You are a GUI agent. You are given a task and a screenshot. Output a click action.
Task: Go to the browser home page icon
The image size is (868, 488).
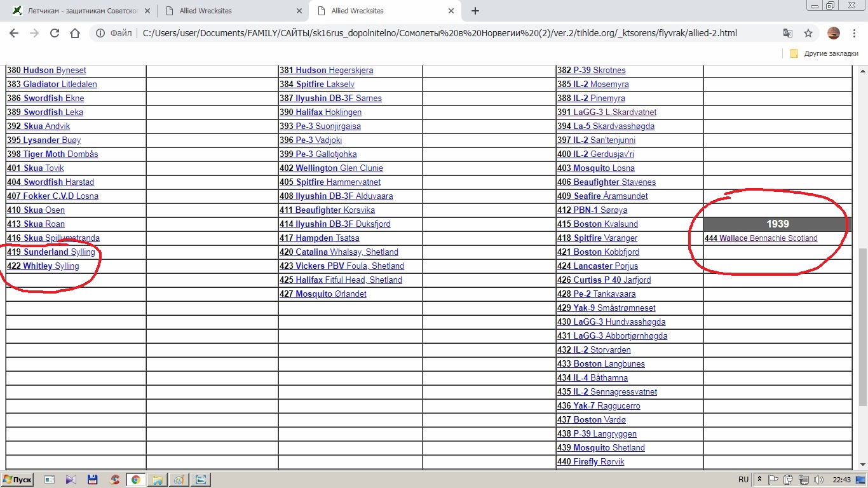pos(75,34)
